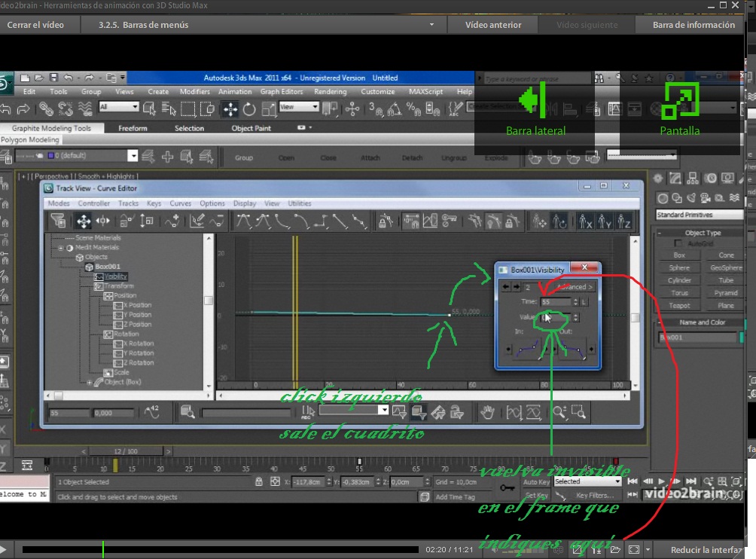Expand the Medit Materials tree node
The image size is (756, 559).
(61, 248)
